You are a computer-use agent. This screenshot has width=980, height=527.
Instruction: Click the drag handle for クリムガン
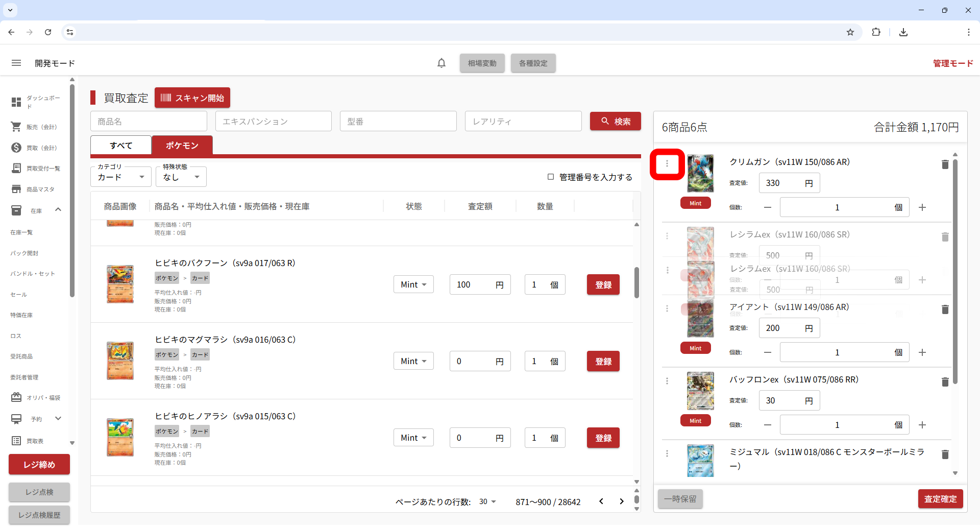click(667, 164)
